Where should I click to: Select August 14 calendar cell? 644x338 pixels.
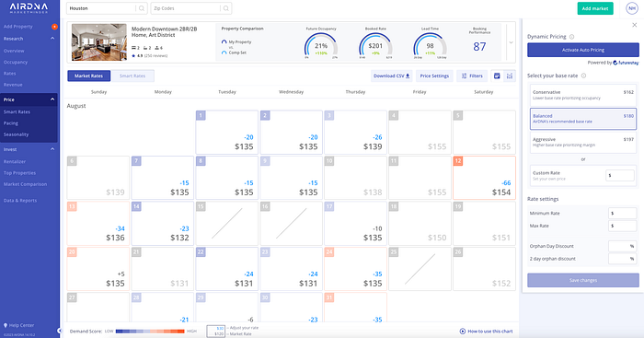click(x=162, y=223)
